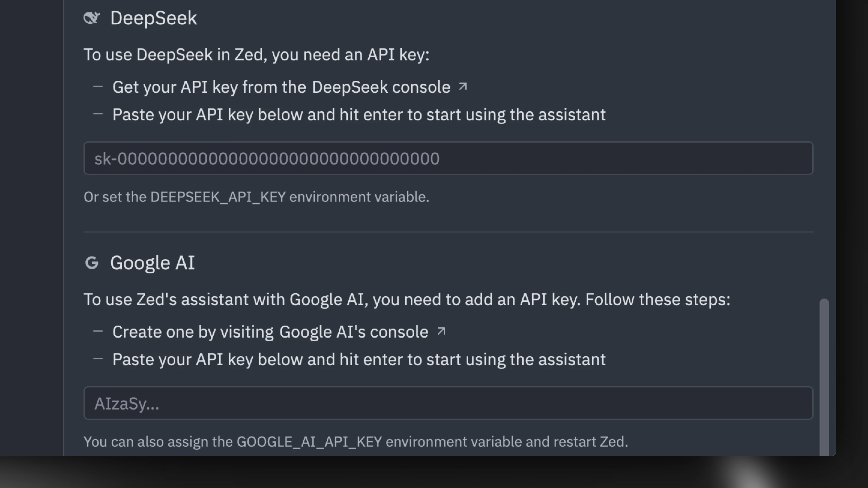Click the GOOGLE_AI_API_KEY instruction text

[x=356, y=441]
